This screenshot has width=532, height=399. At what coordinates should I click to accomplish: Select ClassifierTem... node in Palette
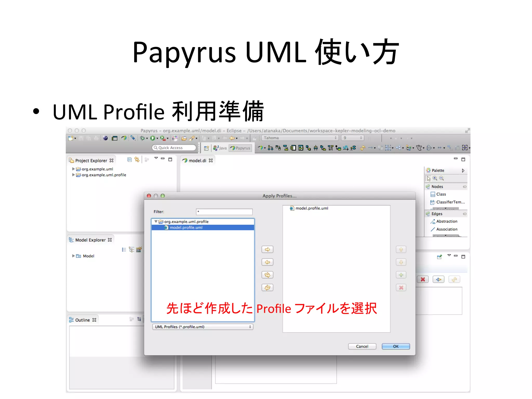447,202
